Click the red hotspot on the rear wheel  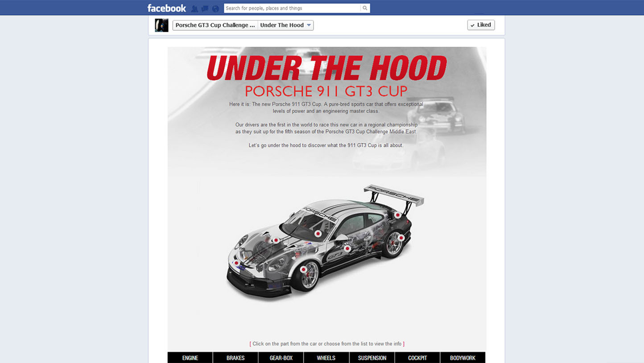pos(401,238)
